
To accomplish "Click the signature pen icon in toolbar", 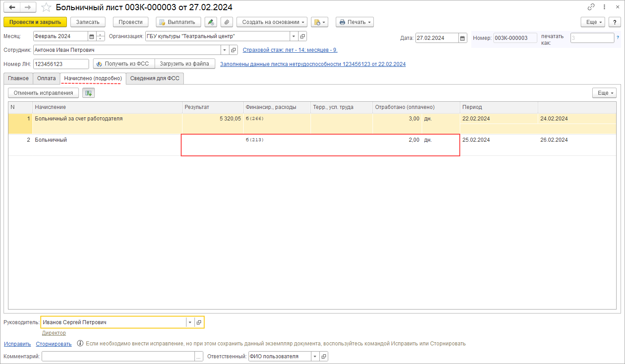I will pos(211,22).
